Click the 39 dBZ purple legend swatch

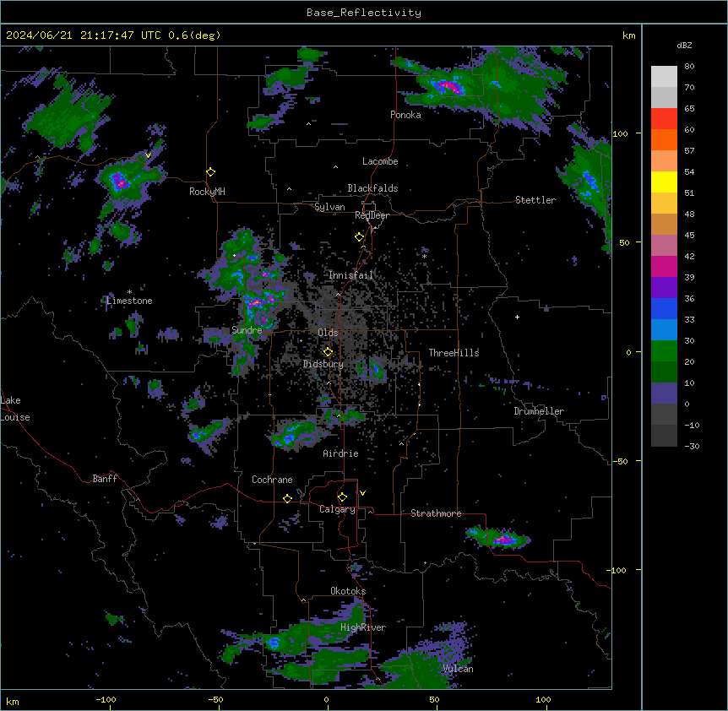pos(664,288)
